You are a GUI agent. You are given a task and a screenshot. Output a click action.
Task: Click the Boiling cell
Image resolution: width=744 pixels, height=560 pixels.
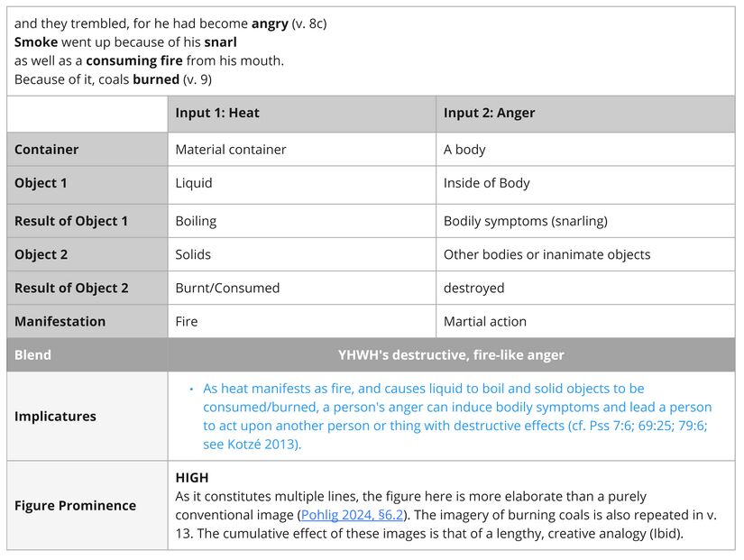click(196, 221)
